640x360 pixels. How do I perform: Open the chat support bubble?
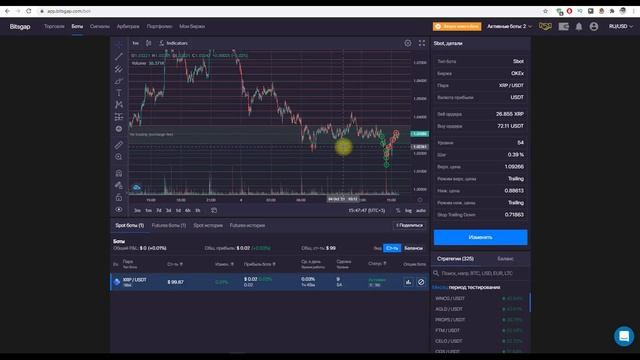pyautogui.click(x=624, y=336)
